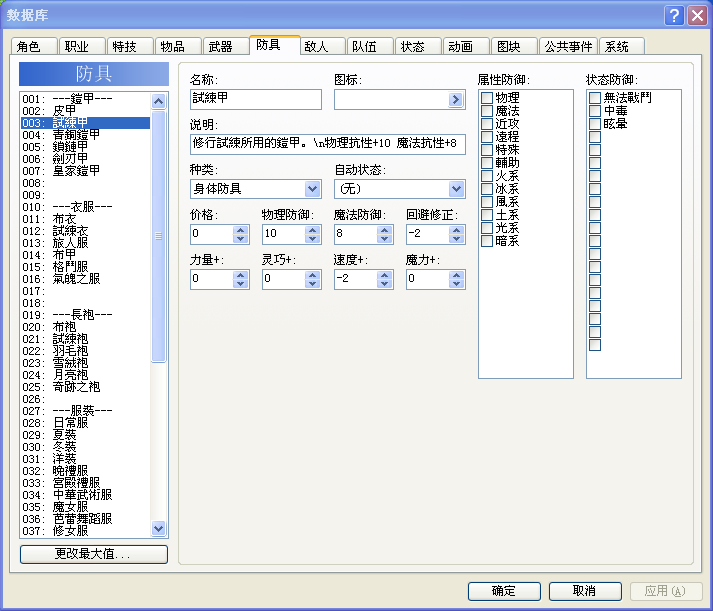Open the 队伍 tab
Viewport: 713px width, 611px height.
click(x=370, y=46)
